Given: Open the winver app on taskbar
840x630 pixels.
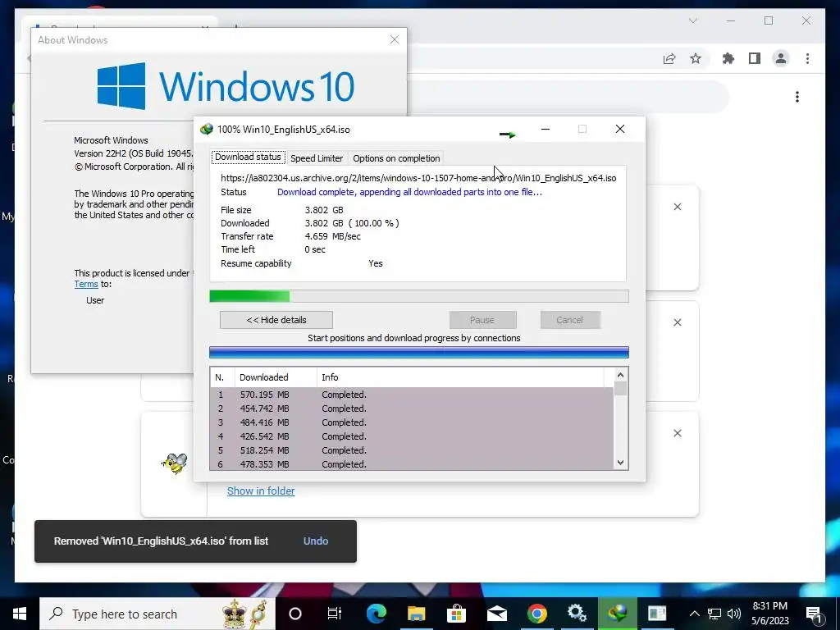Looking at the screenshot, I should pyautogui.click(x=657, y=614).
